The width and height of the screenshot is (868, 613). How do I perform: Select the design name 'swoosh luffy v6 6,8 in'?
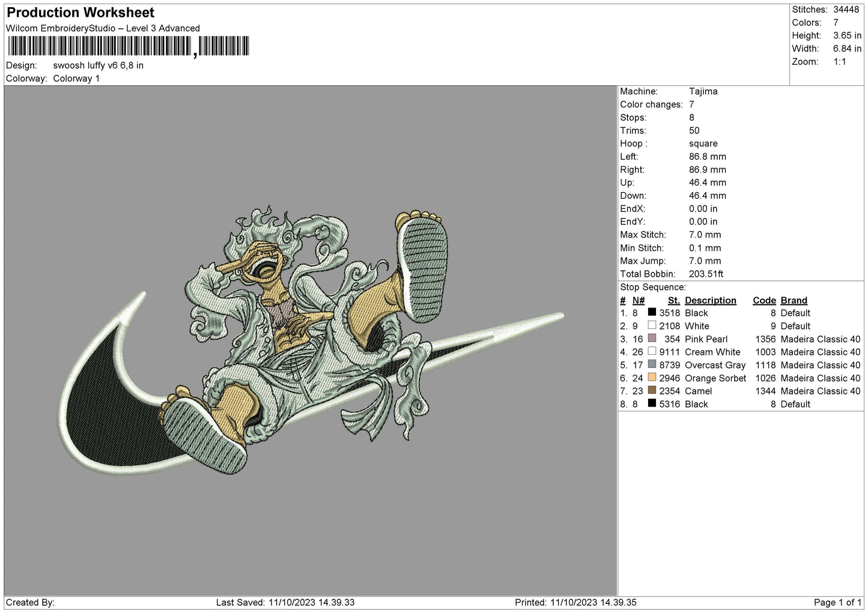coord(98,65)
